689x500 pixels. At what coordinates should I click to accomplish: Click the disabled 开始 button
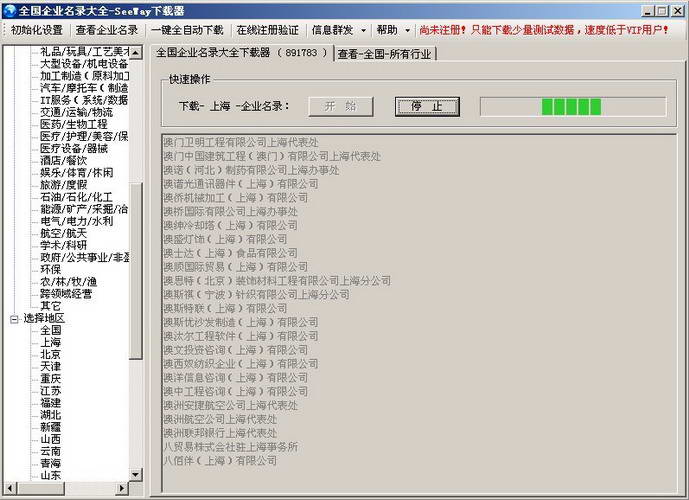pos(341,106)
